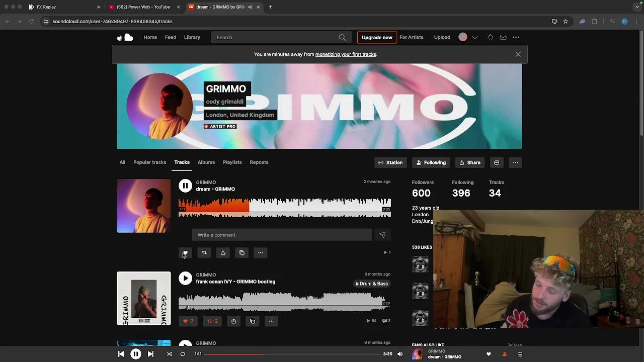Image resolution: width=644 pixels, height=362 pixels.
Task: Click the SoundCloud logo in header
Action: (125, 37)
